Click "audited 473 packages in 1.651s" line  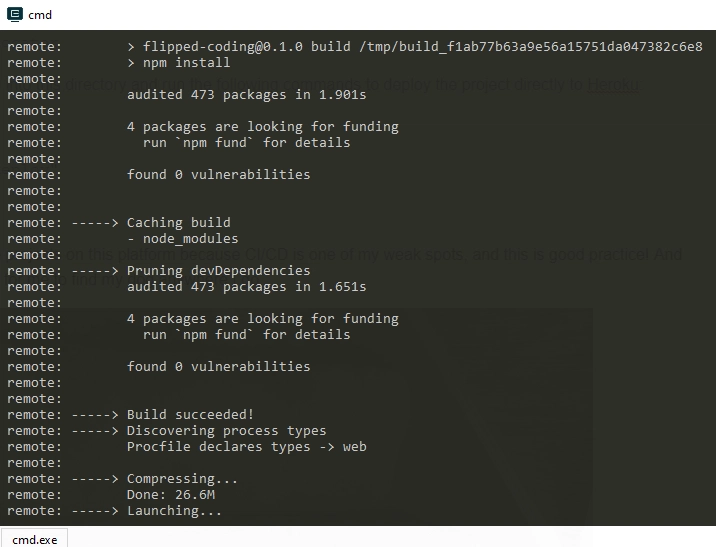click(247, 286)
